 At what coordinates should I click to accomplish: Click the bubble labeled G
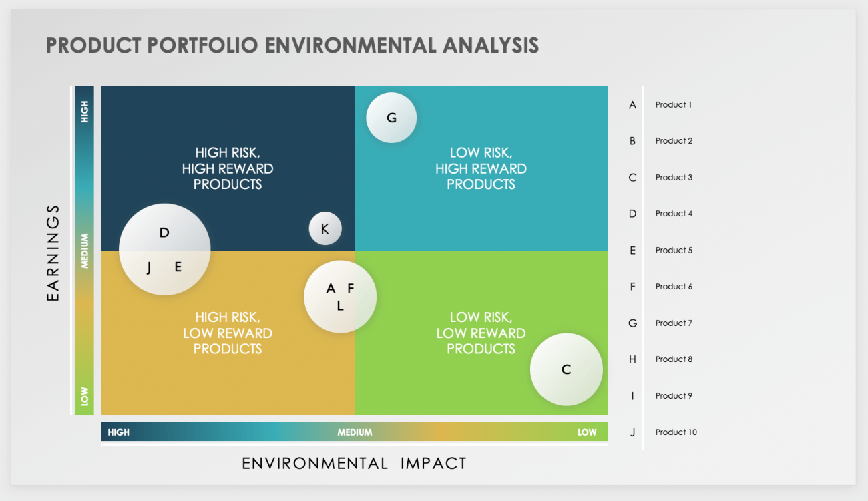[x=391, y=118]
